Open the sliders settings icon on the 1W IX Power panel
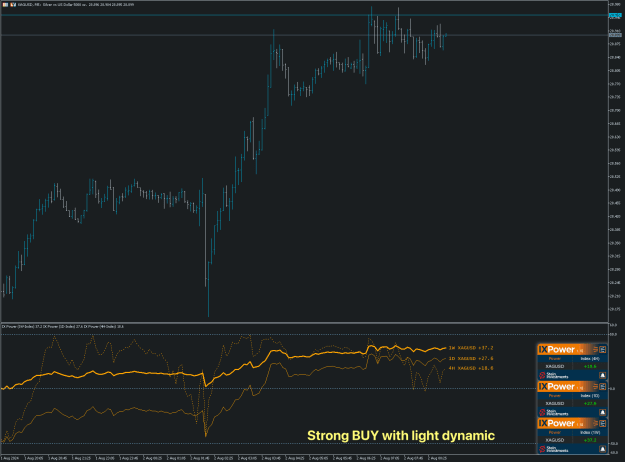625x462 pixels. (x=596, y=423)
